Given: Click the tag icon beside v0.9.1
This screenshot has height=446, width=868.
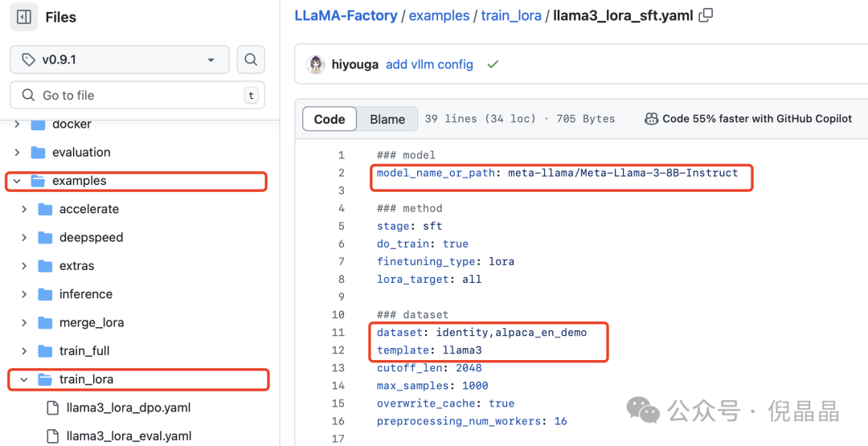Looking at the screenshot, I should (x=28, y=59).
